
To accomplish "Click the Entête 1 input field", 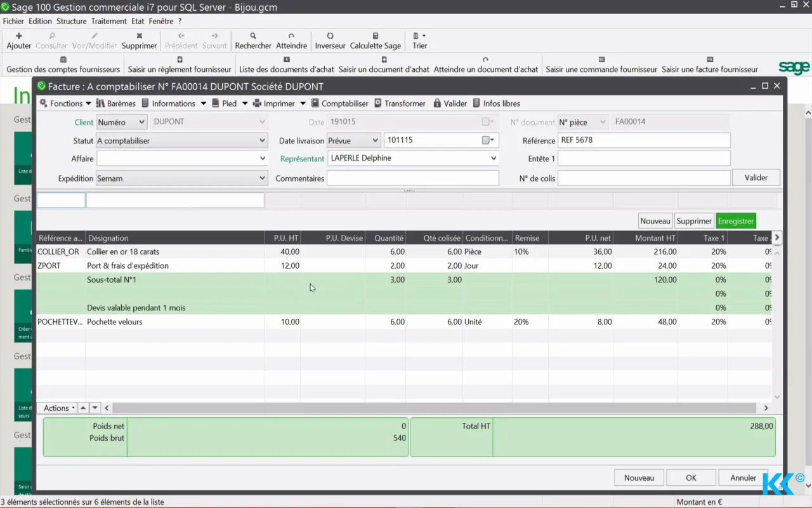I will (x=644, y=159).
